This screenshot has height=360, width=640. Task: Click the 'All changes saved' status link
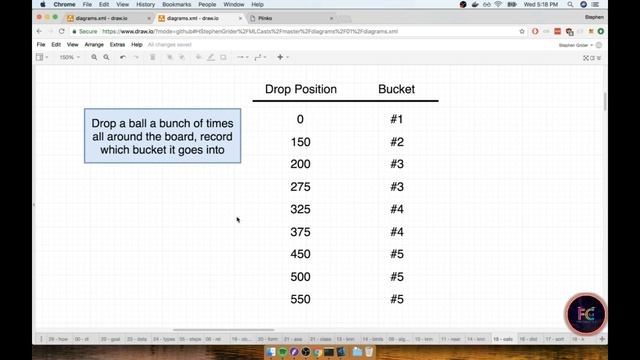[169, 44]
